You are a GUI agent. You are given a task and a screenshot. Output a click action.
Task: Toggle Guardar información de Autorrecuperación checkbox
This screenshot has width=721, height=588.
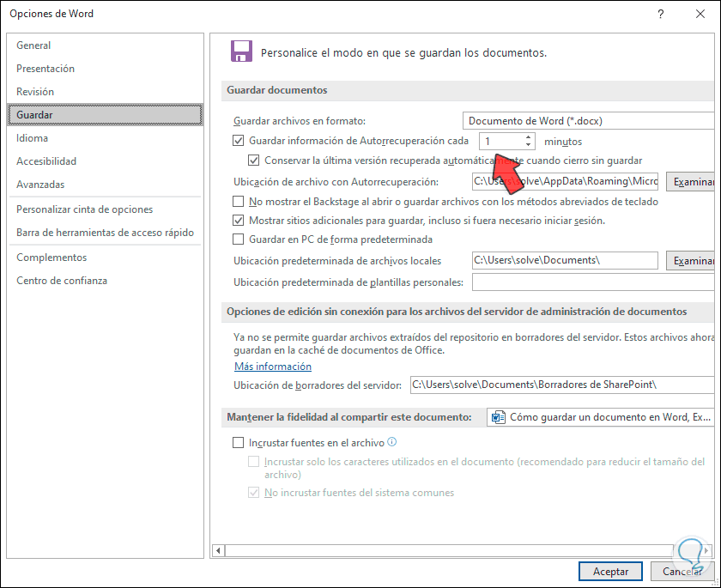(x=238, y=141)
